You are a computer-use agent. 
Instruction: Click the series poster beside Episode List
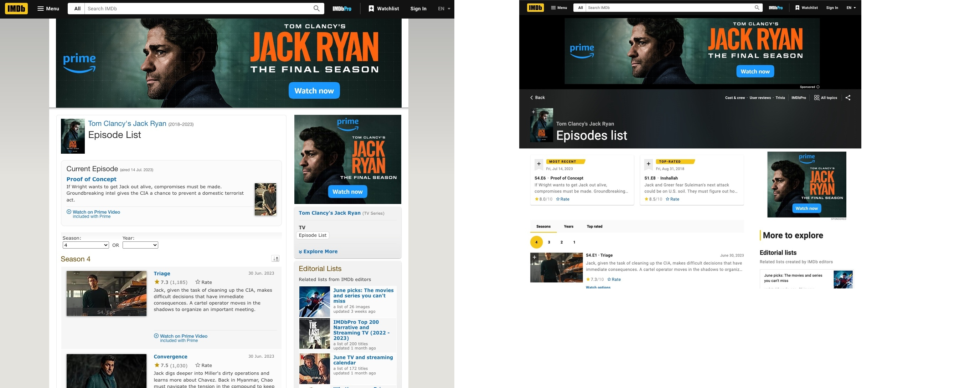[73, 136]
